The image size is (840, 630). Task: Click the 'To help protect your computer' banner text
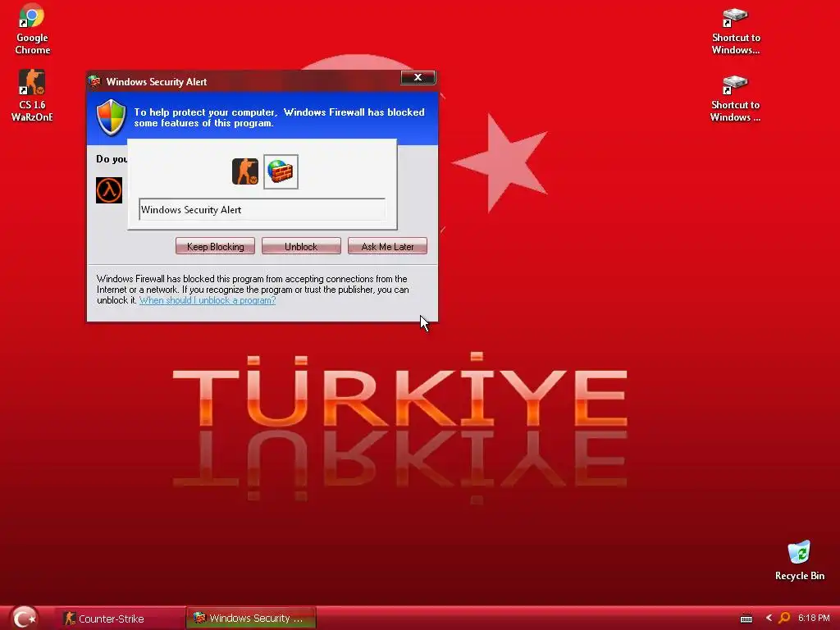[x=279, y=117]
